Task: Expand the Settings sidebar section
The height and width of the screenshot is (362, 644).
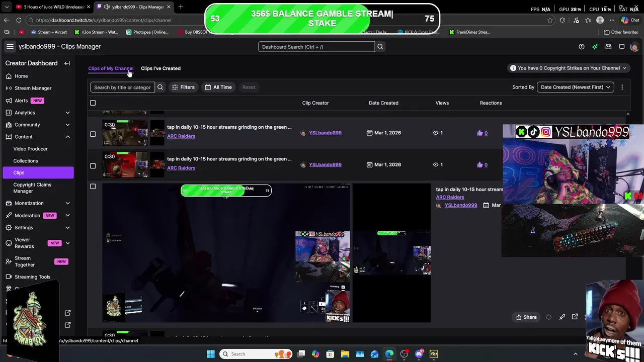Action: 67,228
